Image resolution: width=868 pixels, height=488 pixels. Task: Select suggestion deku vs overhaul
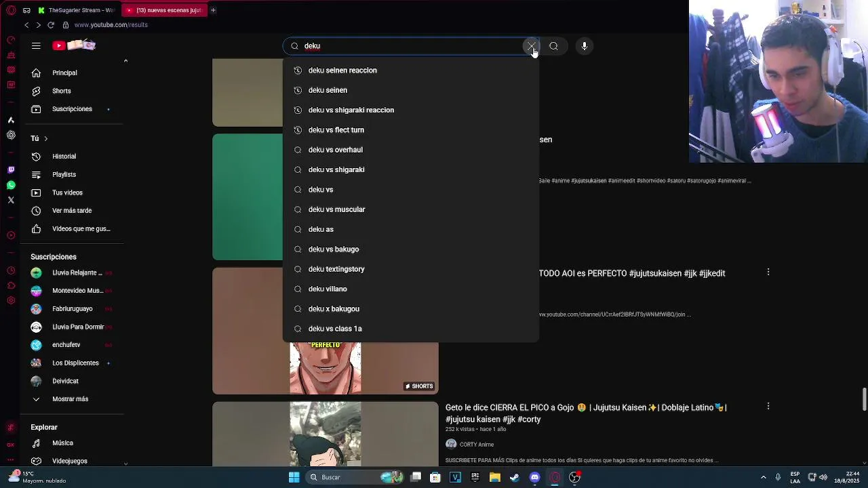click(x=411, y=150)
